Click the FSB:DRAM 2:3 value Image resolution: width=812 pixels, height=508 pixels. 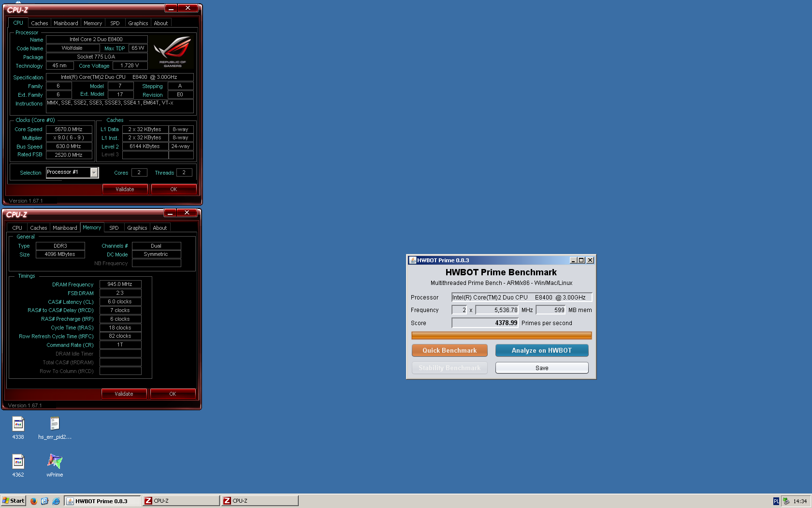click(120, 293)
